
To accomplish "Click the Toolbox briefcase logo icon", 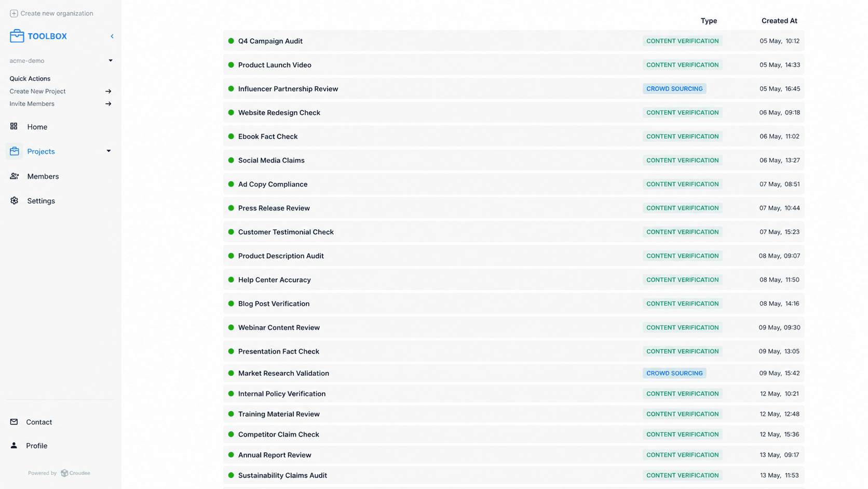I will [17, 36].
